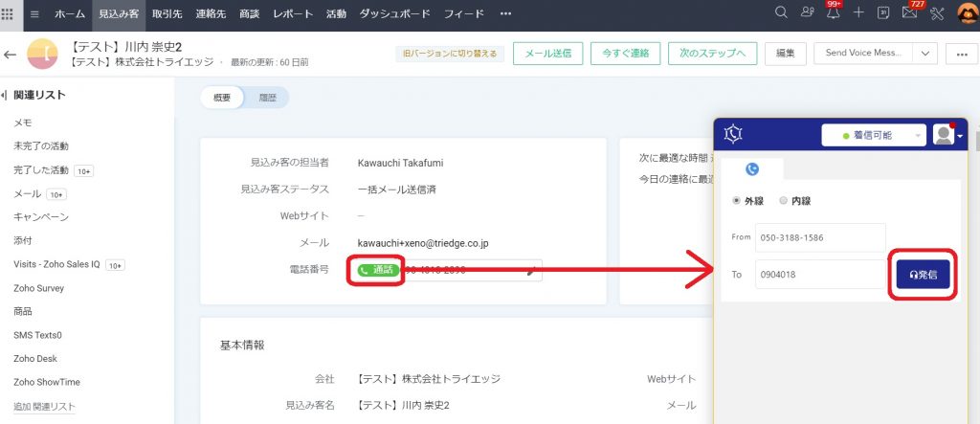
Task: Click the 追加 関連リスト link
Action: click(44, 407)
